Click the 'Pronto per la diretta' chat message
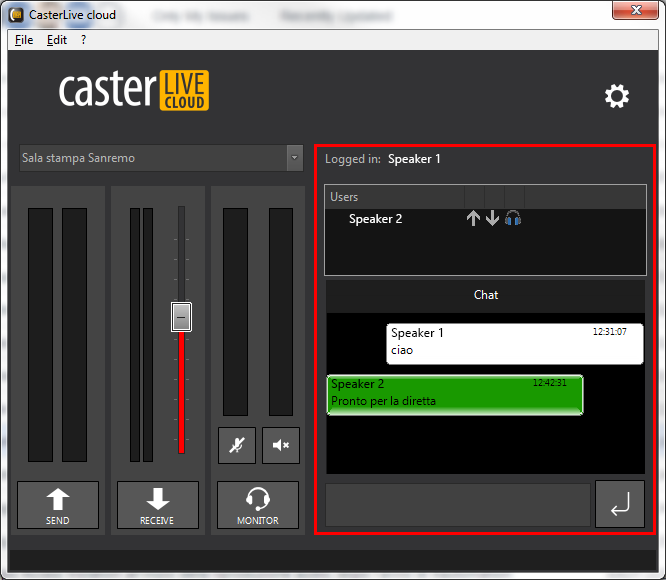 pos(454,395)
